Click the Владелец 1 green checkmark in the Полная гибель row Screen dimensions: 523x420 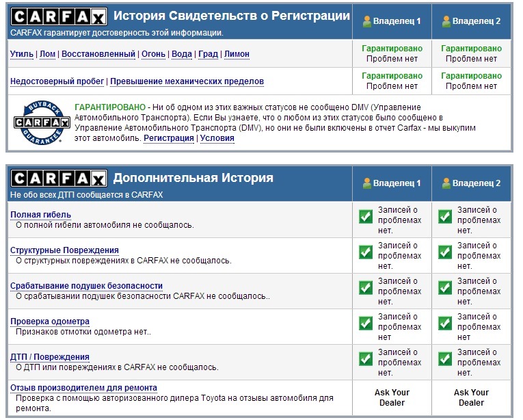(x=366, y=216)
